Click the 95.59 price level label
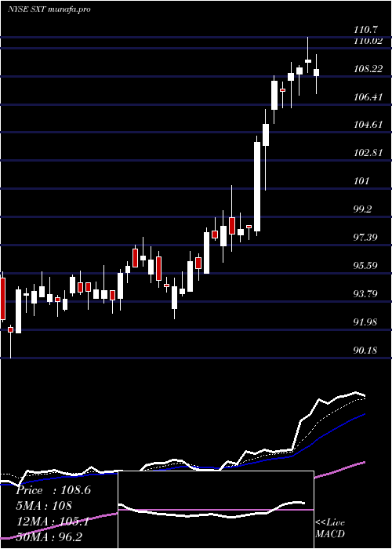392x549 pixels. click(366, 266)
